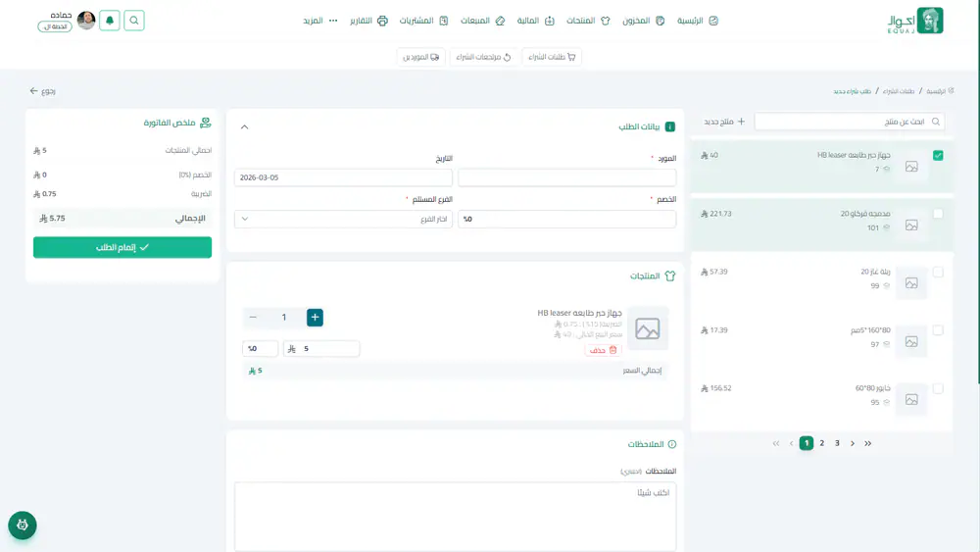Viewport: 980px width, 552px height.
Task: Switch to الموردين suppliers tab
Action: [420, 57]
